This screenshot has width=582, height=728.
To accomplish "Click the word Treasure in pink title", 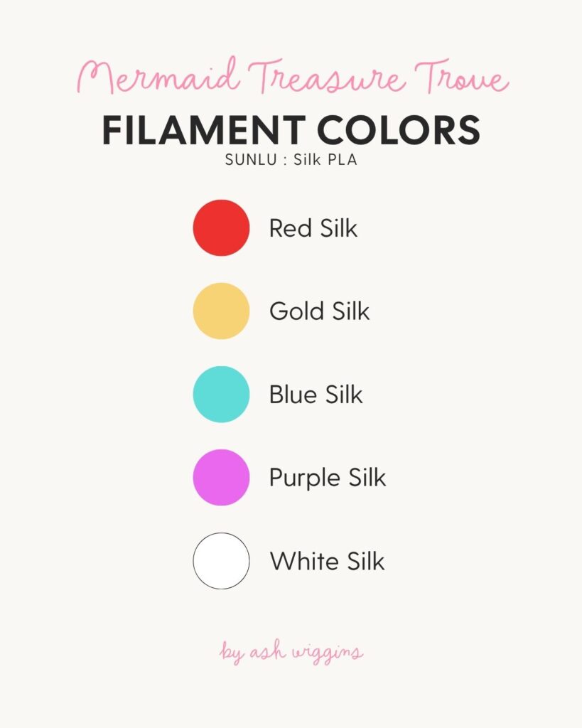I will 327,75.
